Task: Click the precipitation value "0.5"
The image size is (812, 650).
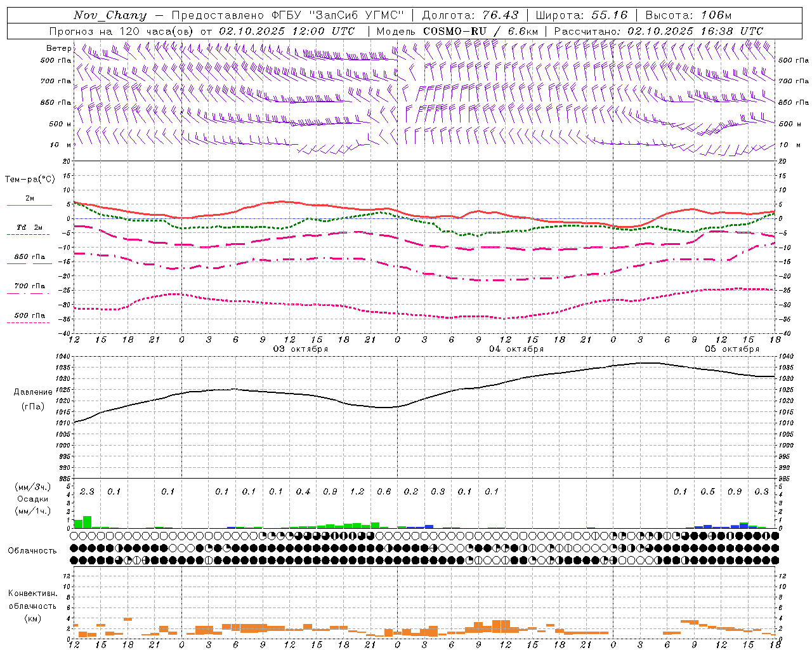Action: click(707, 491)
